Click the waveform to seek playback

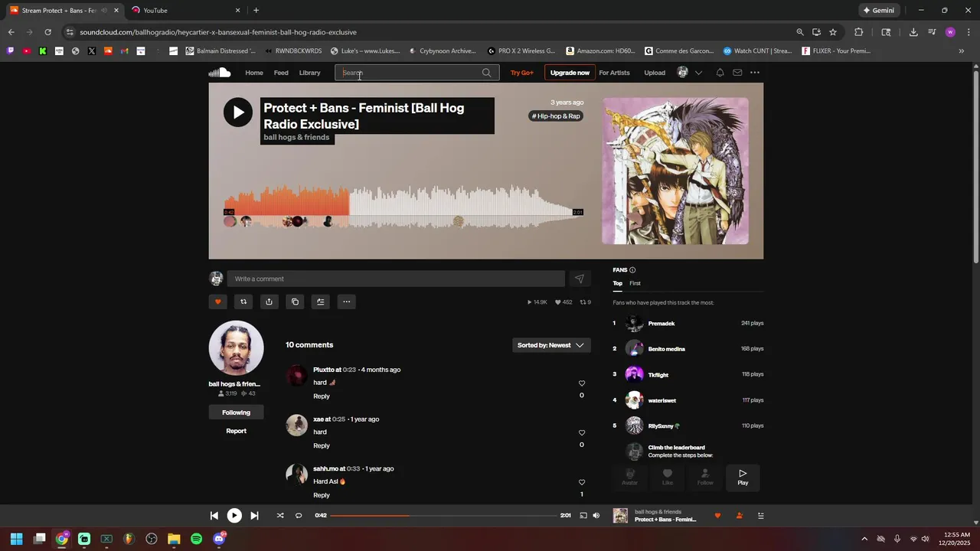[x=403, y=207]
